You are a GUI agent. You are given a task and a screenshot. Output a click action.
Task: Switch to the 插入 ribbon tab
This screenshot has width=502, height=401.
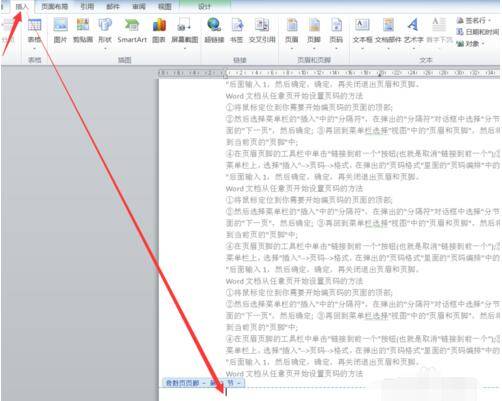click(22, 6)
